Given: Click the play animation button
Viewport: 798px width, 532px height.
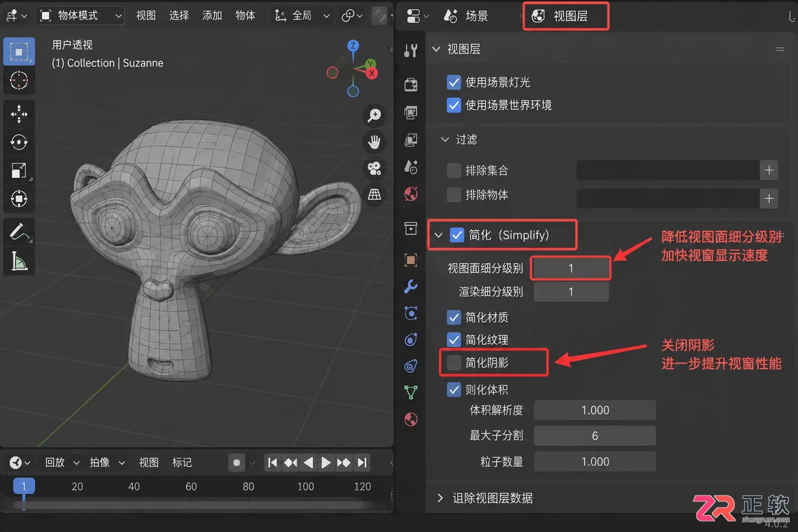Looking at the screenshot, I should pos(326,463).
